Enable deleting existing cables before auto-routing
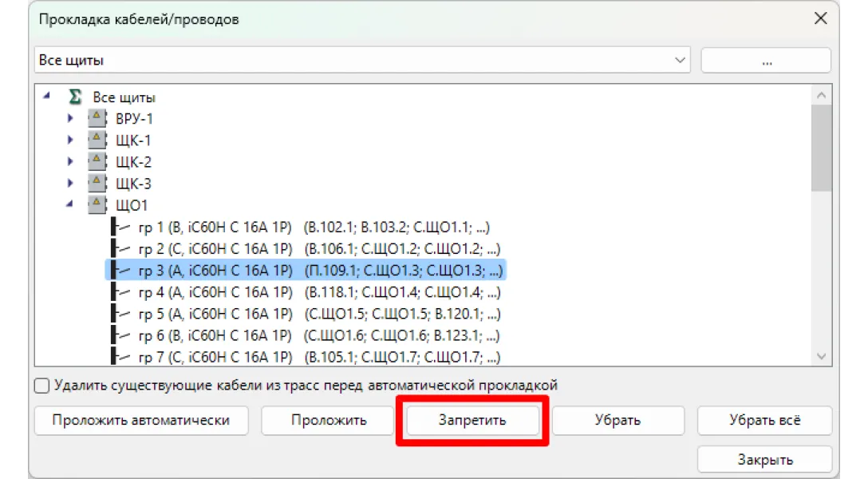Screen dimensions: 868x479 [42, 386]
